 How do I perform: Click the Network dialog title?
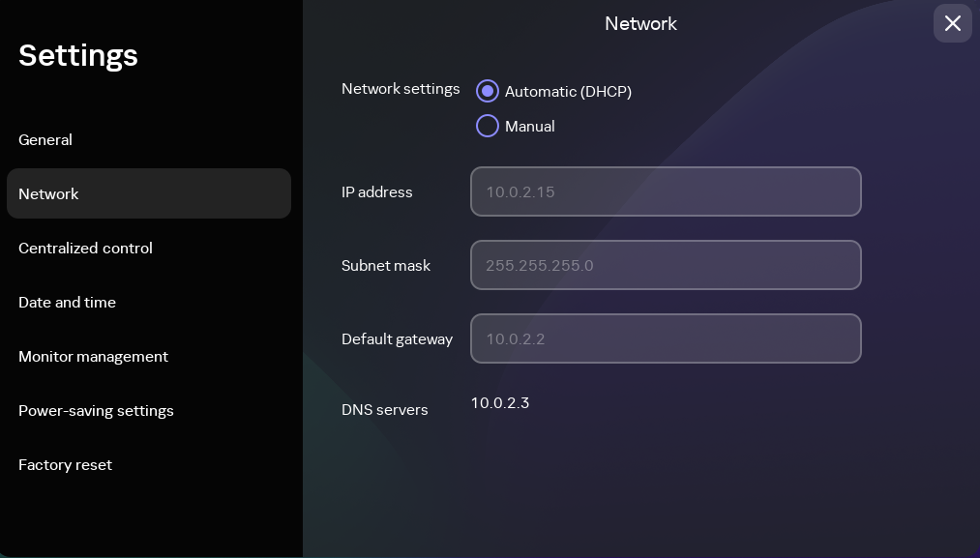tap(640, 23)
